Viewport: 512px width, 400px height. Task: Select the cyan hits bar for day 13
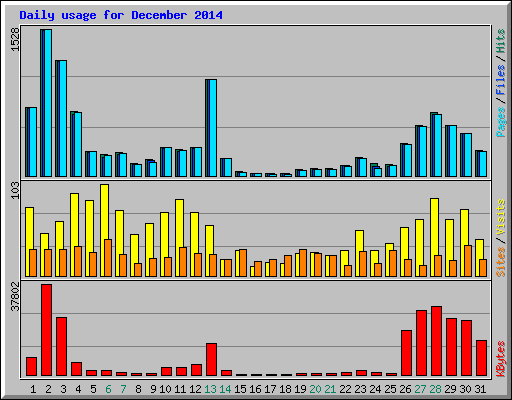[x=213, y=128]
